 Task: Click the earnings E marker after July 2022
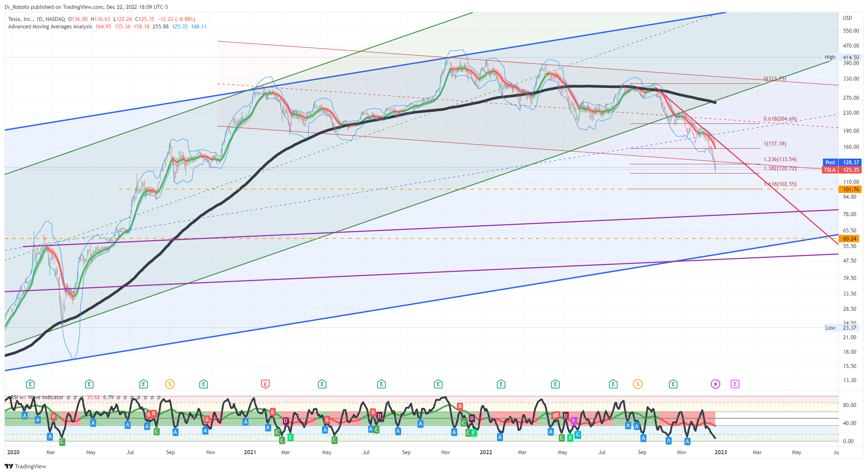click(x=613, y=384)
